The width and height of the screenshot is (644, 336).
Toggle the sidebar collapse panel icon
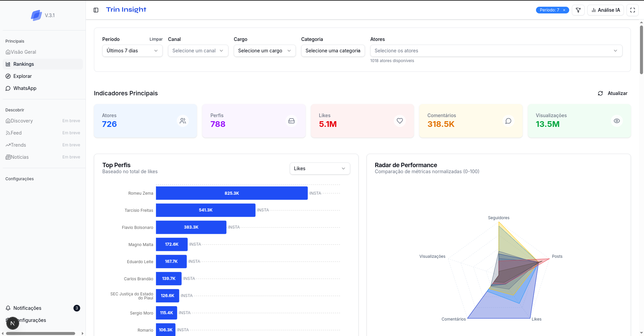(96, 10)
